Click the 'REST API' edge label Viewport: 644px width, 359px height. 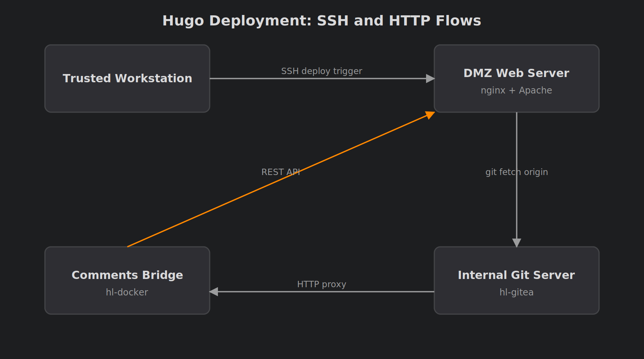click(x=281, y=172)
